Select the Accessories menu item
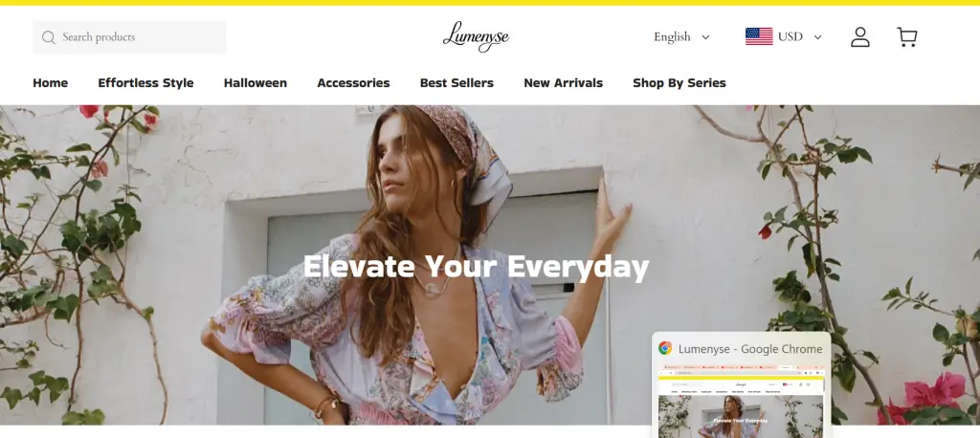This screenshot has height=438, width=980. [353, 83]
